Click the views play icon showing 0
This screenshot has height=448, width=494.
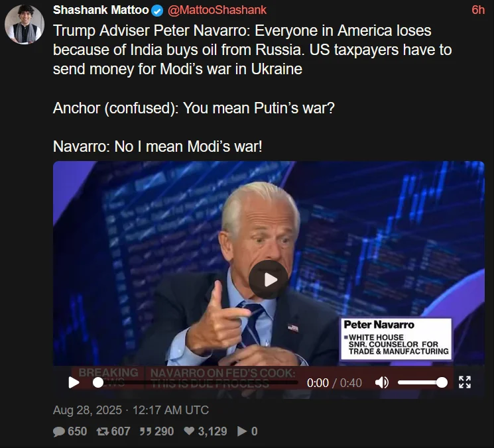click(242, 431)
